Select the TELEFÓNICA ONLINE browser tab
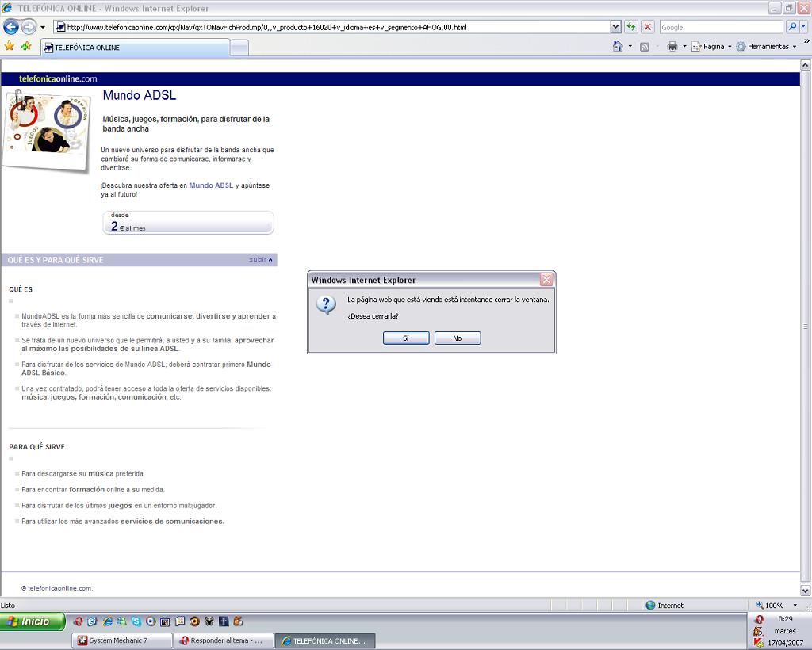812x650 pixels. 136,48
